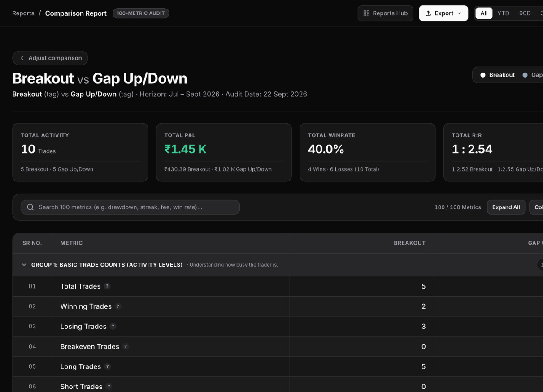Open help icon next to Winning Trades
The image size is (543, 392).
coord(118,306)
